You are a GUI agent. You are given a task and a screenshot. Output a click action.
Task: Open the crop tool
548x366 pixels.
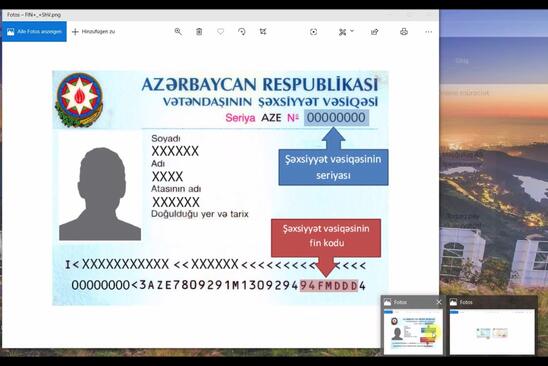pyautogui.click(x=263, y=32)
